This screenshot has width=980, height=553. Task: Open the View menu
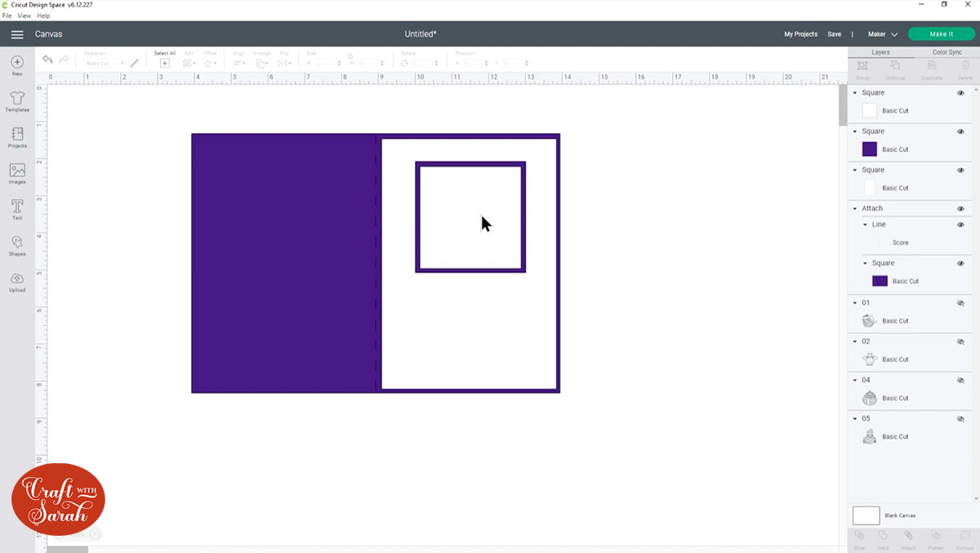point(24,16)
